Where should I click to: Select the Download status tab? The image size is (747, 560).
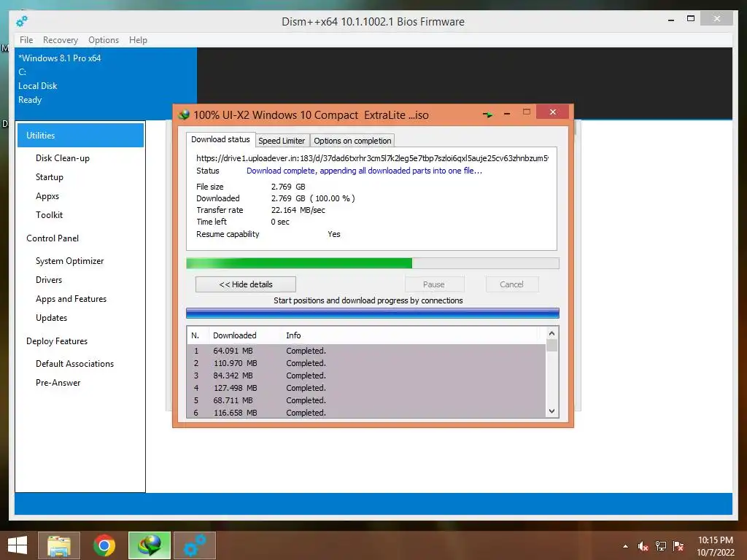pos(220,139)
